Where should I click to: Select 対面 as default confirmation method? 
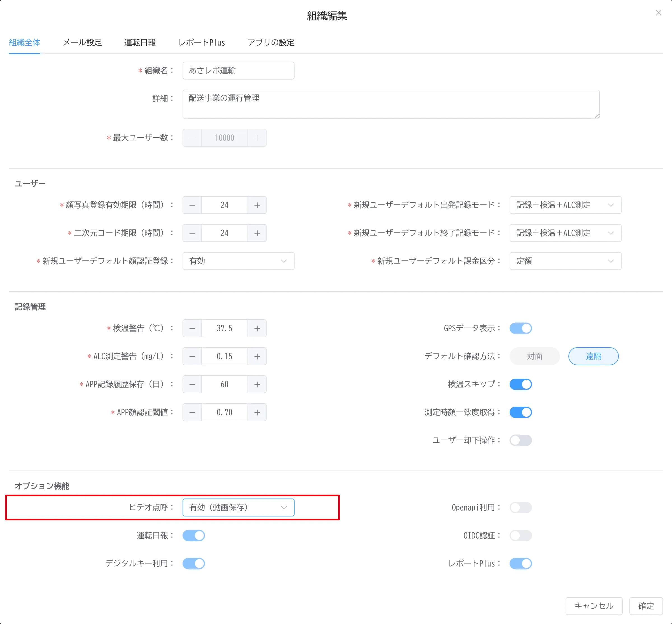click(535, 356)
